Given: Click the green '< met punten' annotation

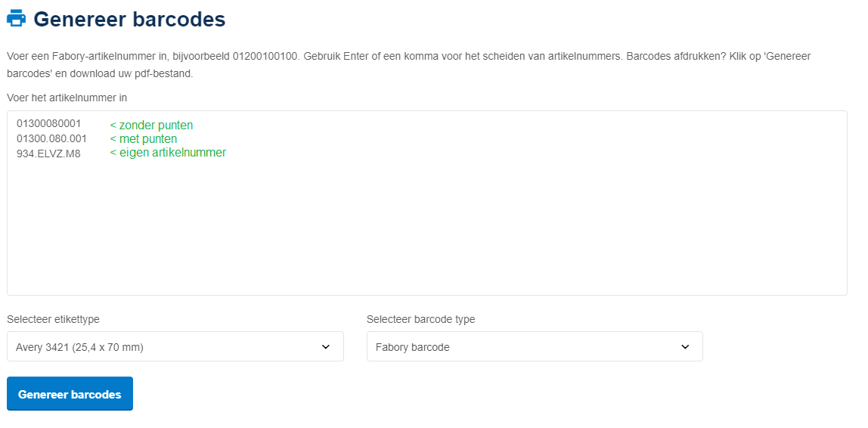Looking at the screenshot, I should tap(144, 139).
